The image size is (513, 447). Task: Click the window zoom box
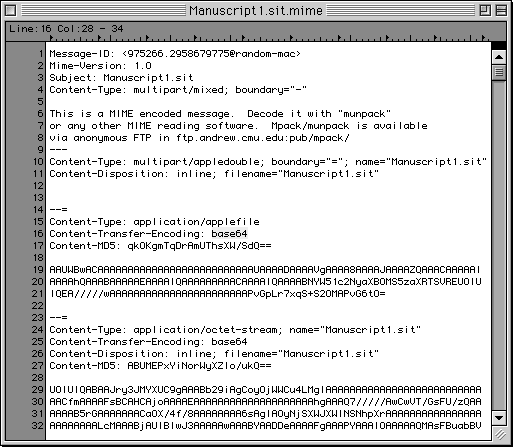tap(485, 11)
